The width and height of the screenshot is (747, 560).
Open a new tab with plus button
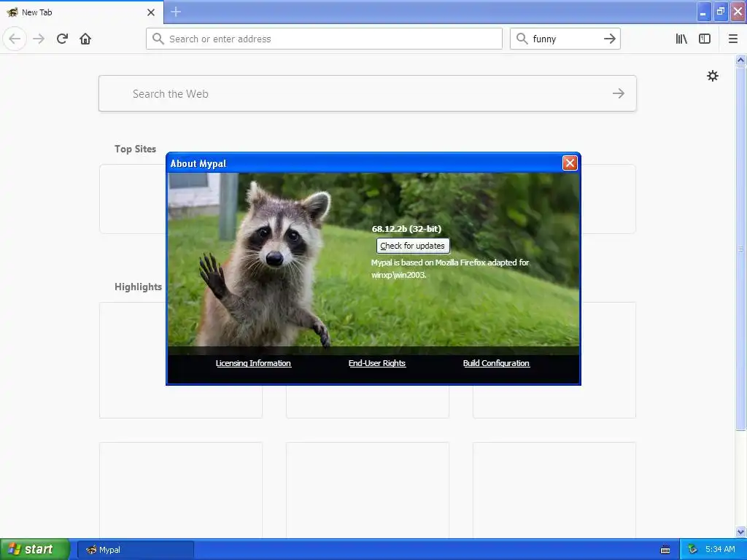(176, 12)
